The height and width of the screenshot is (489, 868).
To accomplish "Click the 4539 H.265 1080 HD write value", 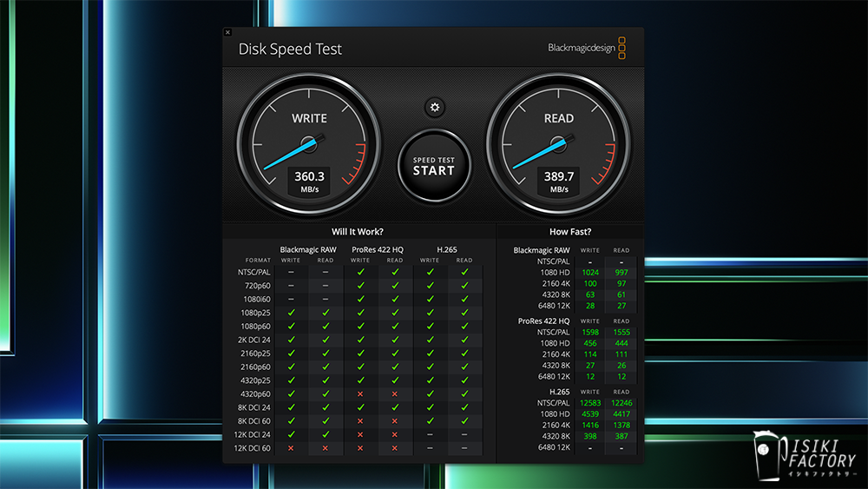I will (x=590, y=414).
